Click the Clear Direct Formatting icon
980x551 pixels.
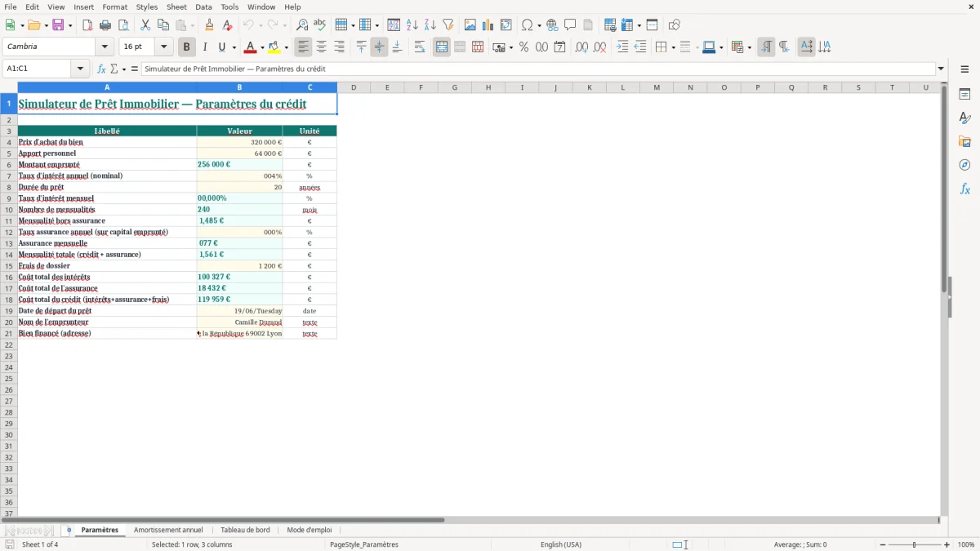pyautogui.click(x=228, y=25)
